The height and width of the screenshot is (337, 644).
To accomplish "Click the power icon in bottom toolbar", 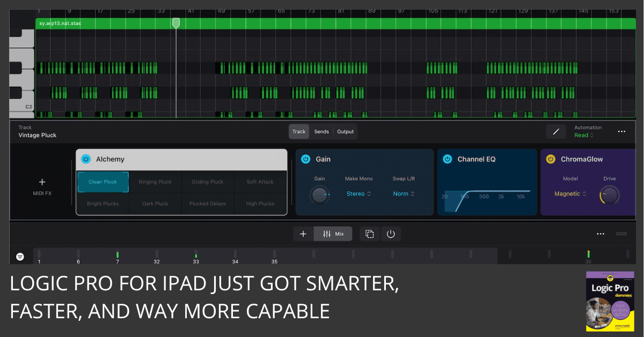I will (391, 234).
